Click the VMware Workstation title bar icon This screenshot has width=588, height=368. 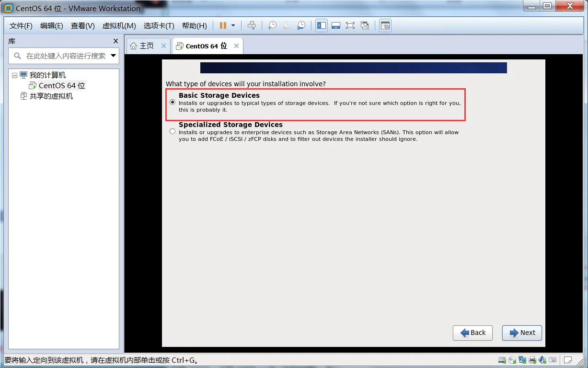(8, 8)
